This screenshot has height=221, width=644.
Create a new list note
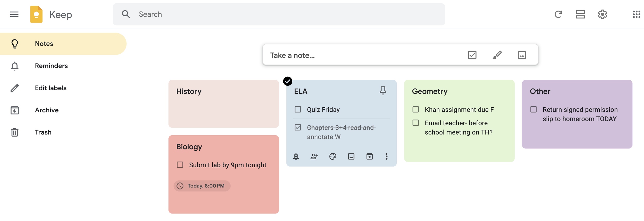point(472,55)
